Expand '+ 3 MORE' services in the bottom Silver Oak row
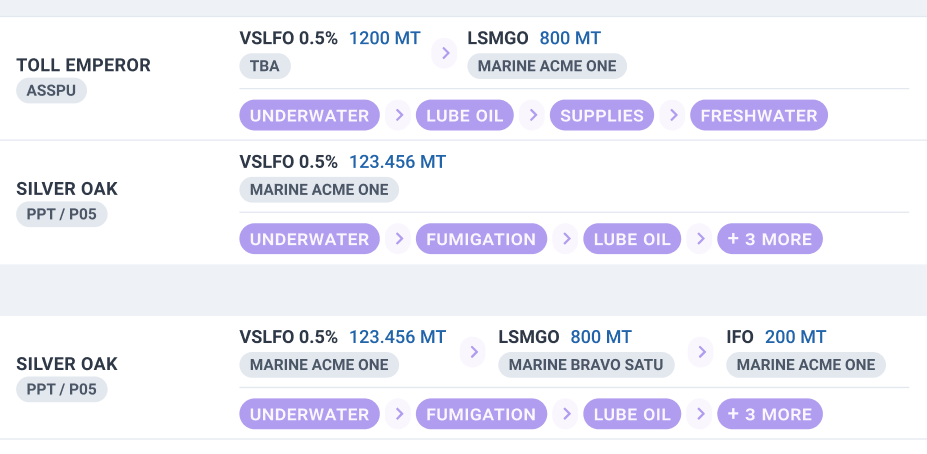 click(x=770, y=414)
